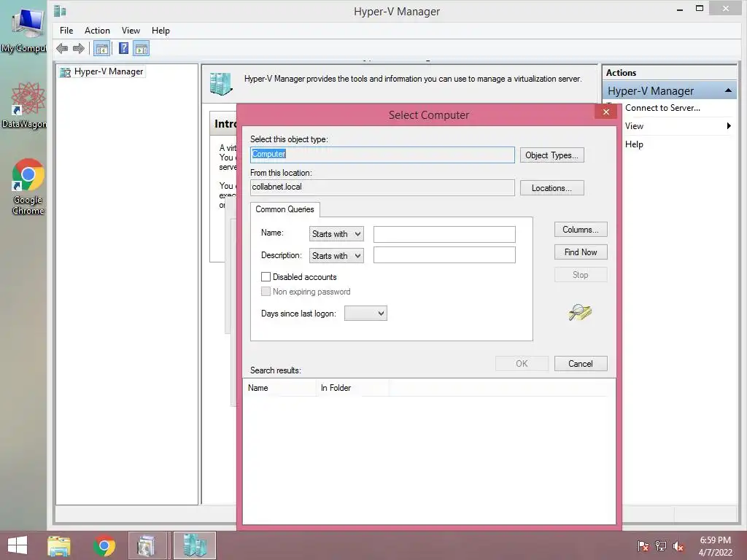Click the Name query text field
This screenshot has width=747, height=560.
click(x=444, y=234)
